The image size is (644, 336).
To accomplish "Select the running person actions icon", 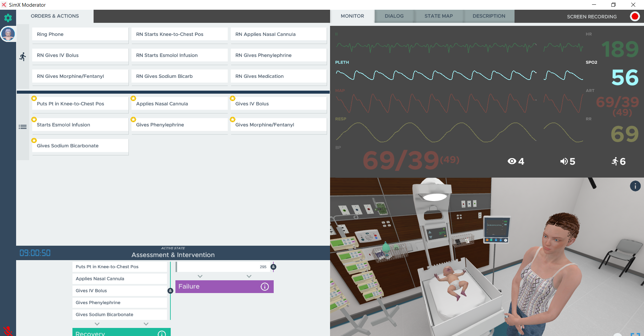I will tap(22, 57).
